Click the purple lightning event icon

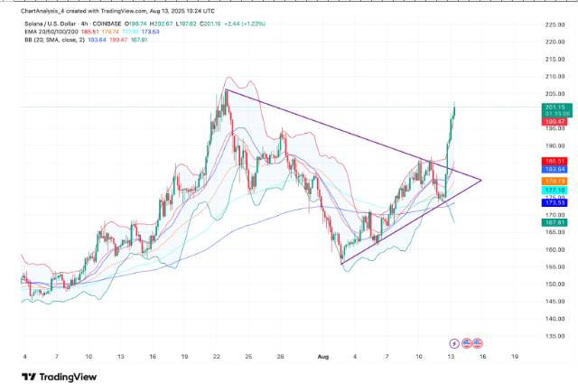click(x=453, y=343)
